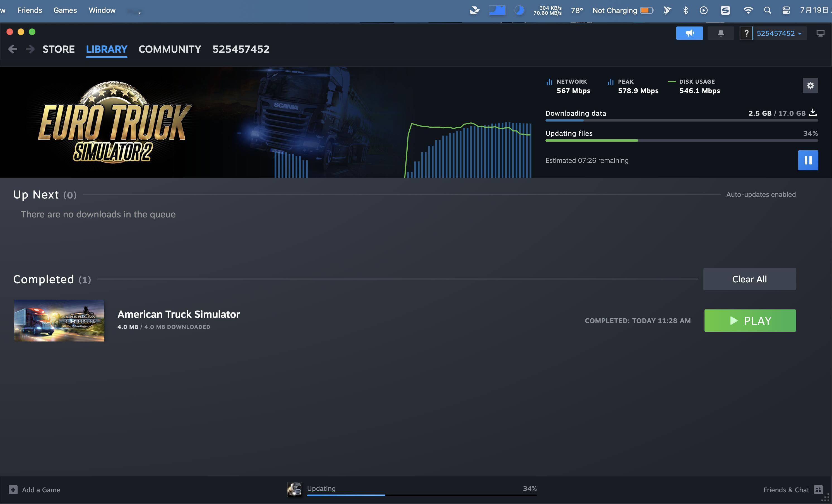Click the '2.5 GB / 17.0 GB' text
Image resolution: width=832 pixels, height=504 pixels.
click(x=777, y=113)
